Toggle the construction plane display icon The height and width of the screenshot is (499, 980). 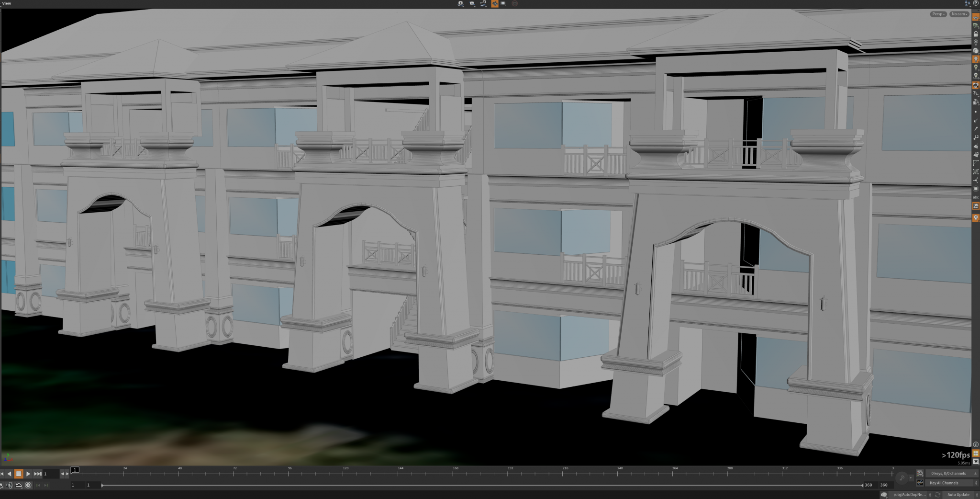click(x=976, y=17)
